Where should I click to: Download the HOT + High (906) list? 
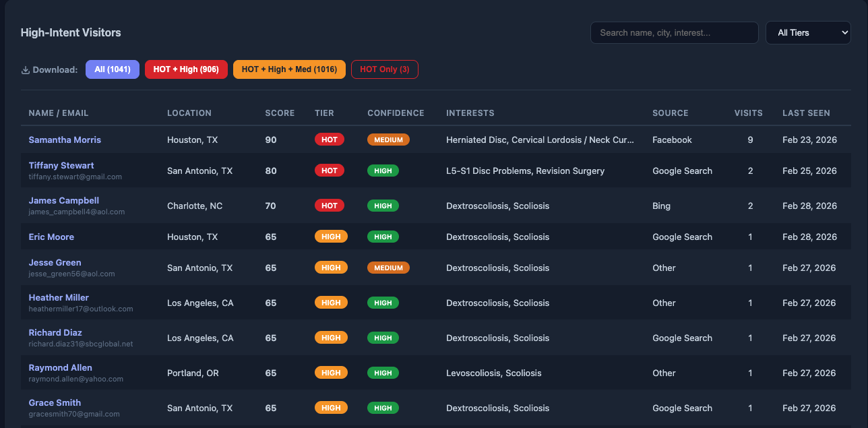click(186, 69)
